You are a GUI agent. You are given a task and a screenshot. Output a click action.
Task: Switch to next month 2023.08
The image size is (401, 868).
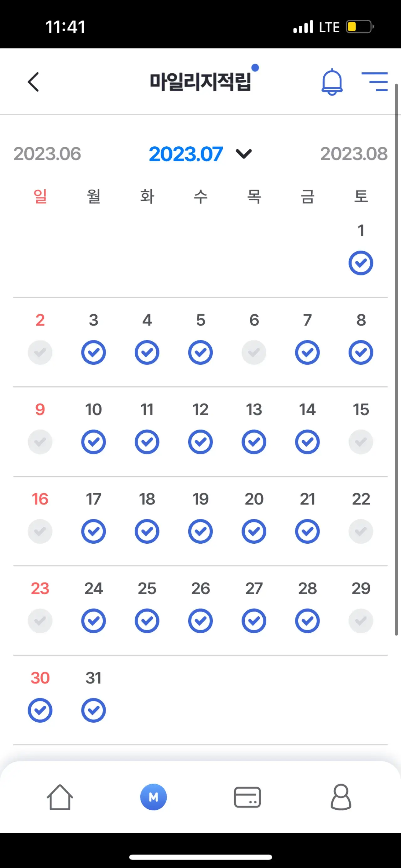(x=353, y=154)
